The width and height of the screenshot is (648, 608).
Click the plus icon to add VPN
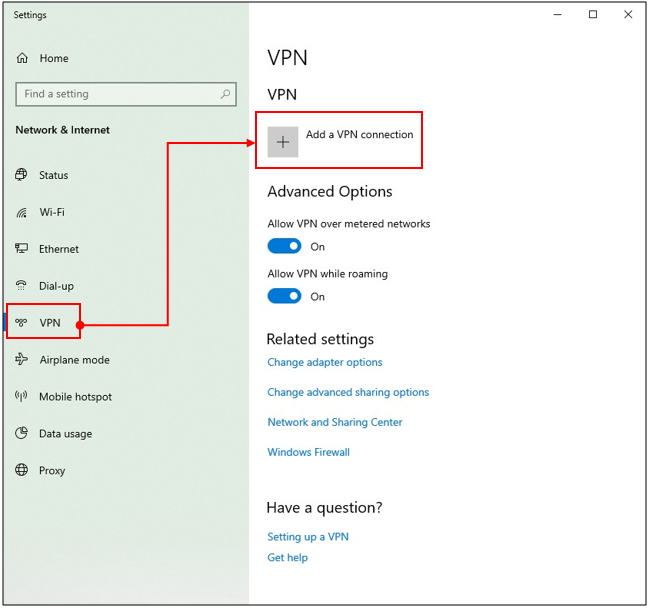[283, 142]
